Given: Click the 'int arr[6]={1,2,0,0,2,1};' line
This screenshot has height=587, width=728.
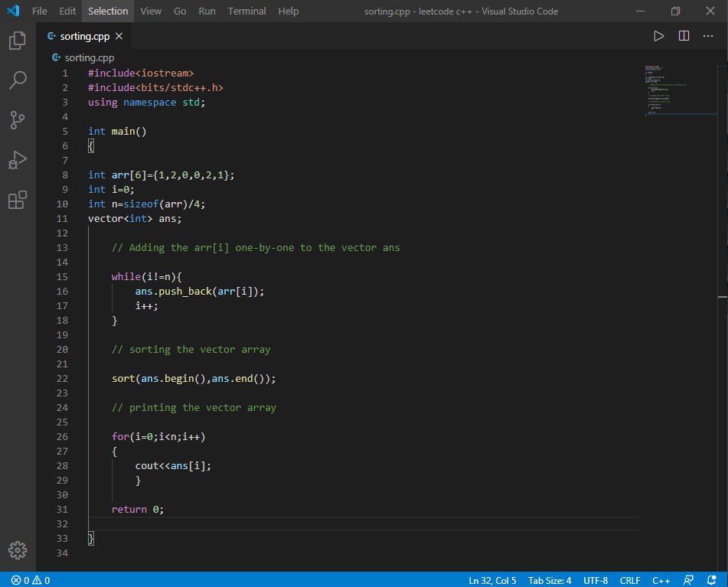Looking at the screenshot, I should (161, 175).
